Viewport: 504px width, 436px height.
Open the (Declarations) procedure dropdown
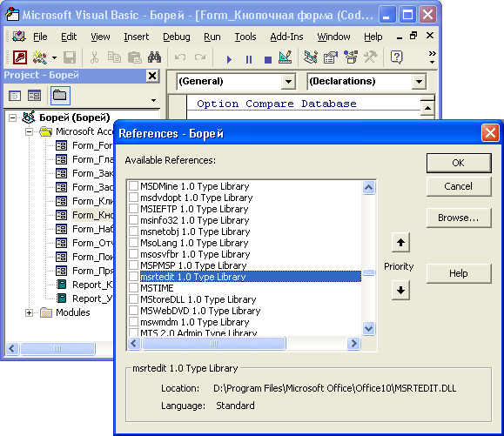pyautogui.click(x=419, y=82)
